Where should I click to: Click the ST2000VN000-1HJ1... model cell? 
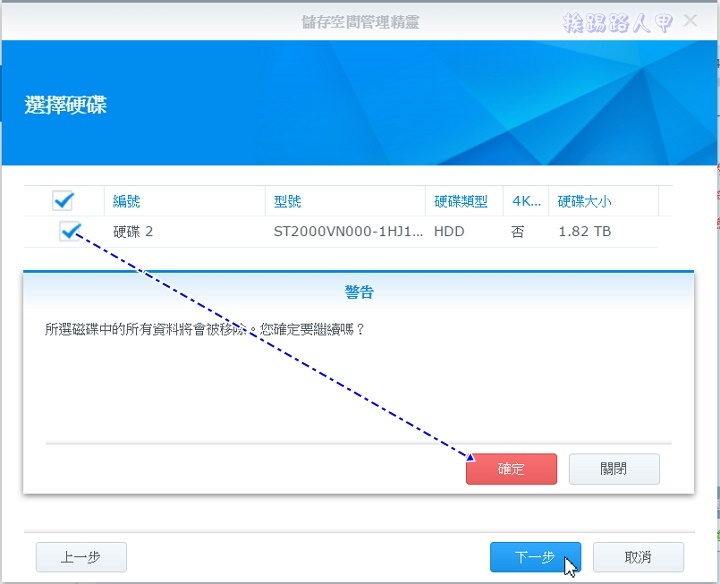[x=348, y=231]
